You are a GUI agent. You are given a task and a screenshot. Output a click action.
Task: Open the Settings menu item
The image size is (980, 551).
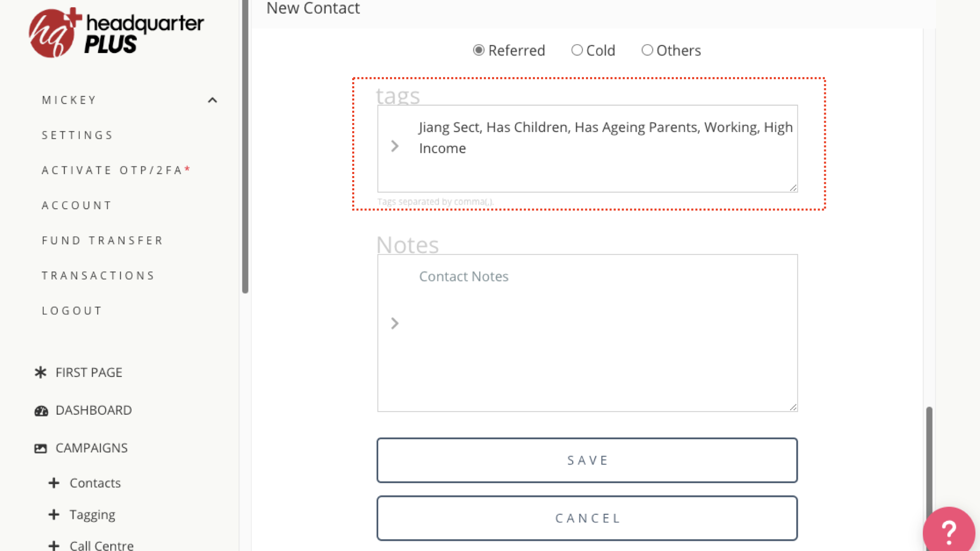click(x=78, y=135)
